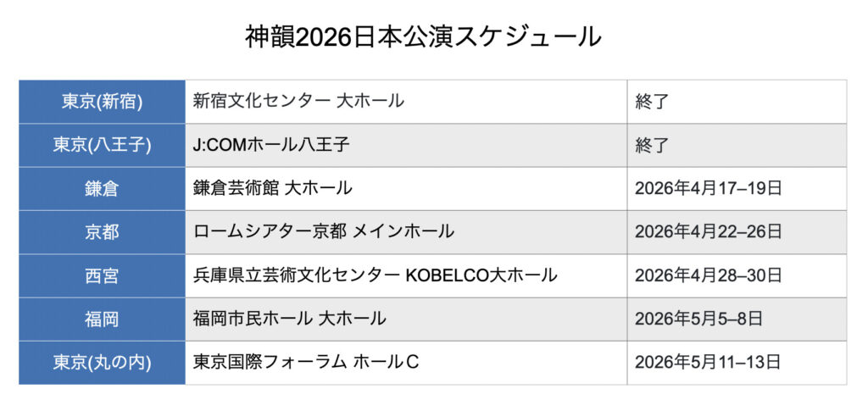
Task: Click the 鎌倉 city cell
Action: 102,188
